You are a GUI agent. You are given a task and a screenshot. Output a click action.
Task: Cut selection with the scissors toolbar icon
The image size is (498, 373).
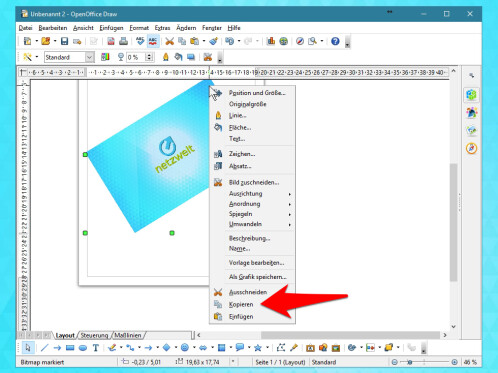tap(170, 41)
